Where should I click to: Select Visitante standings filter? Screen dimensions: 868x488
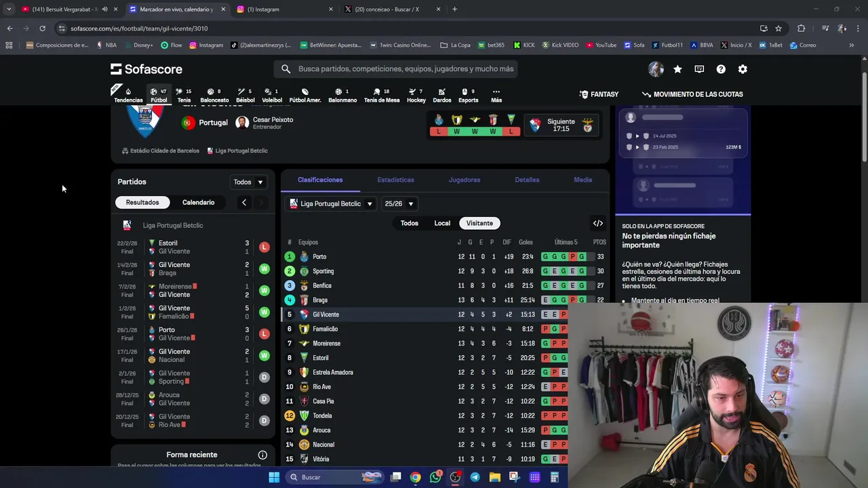click(x=479, y=223)
